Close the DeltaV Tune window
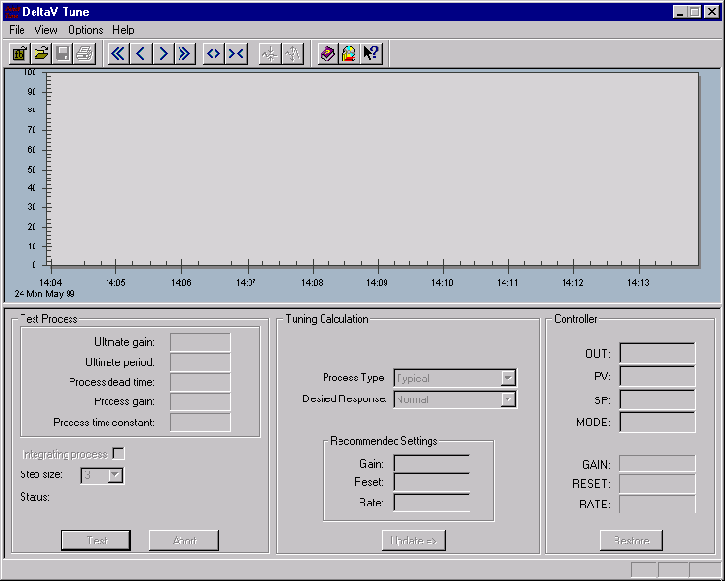Viewport: 725px width, 581px height. point(711,12)
